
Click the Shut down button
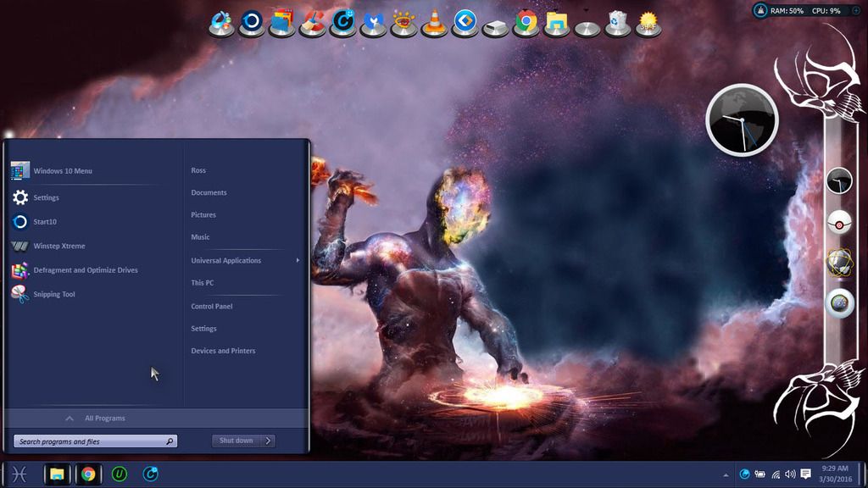[237, 441]
